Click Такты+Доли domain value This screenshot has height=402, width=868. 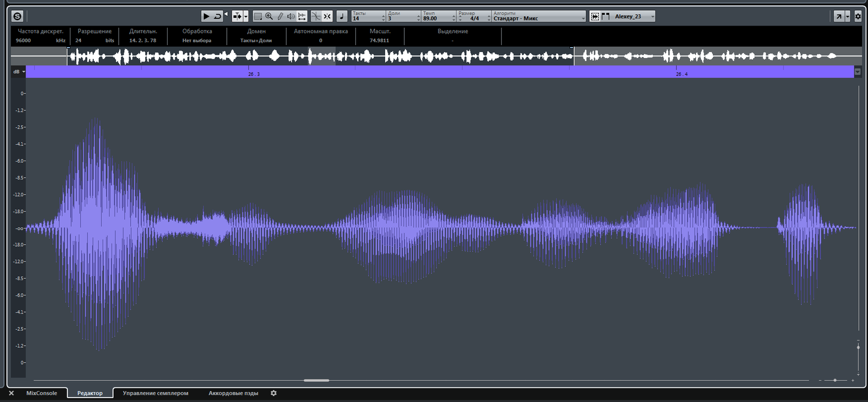(256, 40)
